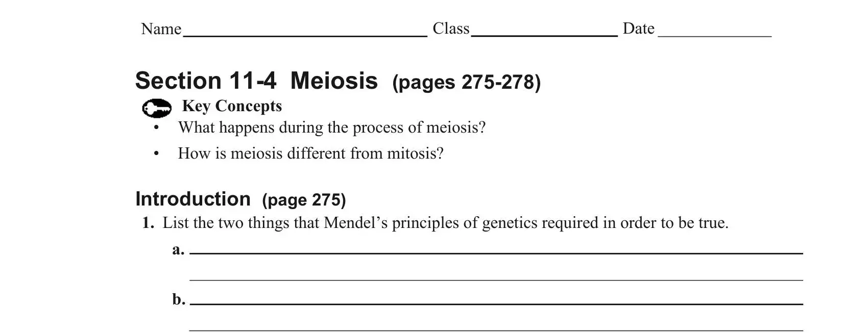Click the Date fill-in line

click(x=715, y=36)
